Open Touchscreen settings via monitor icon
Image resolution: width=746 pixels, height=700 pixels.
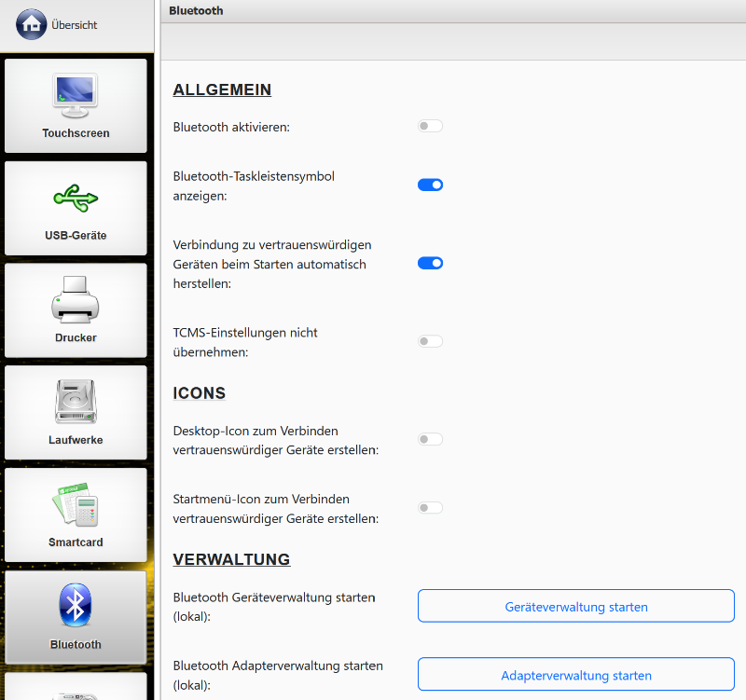pyautogui.click(x=76, y=96)
